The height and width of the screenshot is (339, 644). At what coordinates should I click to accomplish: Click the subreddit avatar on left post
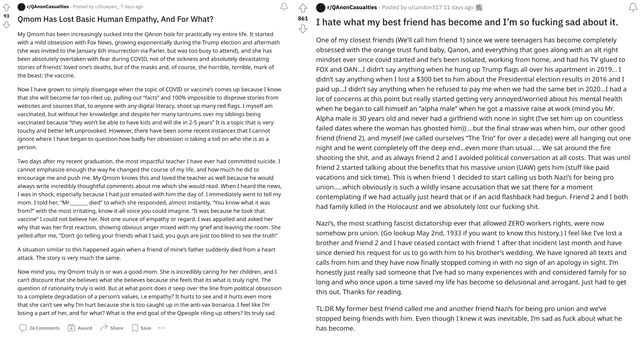pos(21,7)
